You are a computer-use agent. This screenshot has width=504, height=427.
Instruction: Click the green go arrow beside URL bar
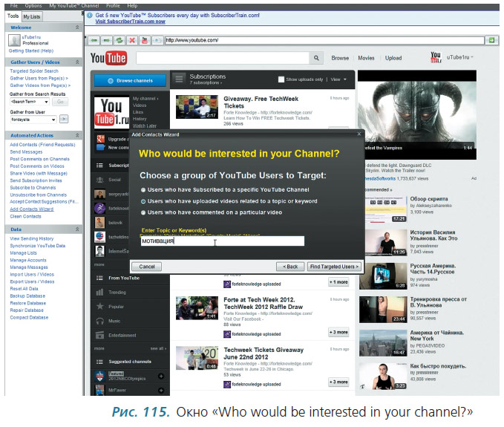tap(491, 40)
